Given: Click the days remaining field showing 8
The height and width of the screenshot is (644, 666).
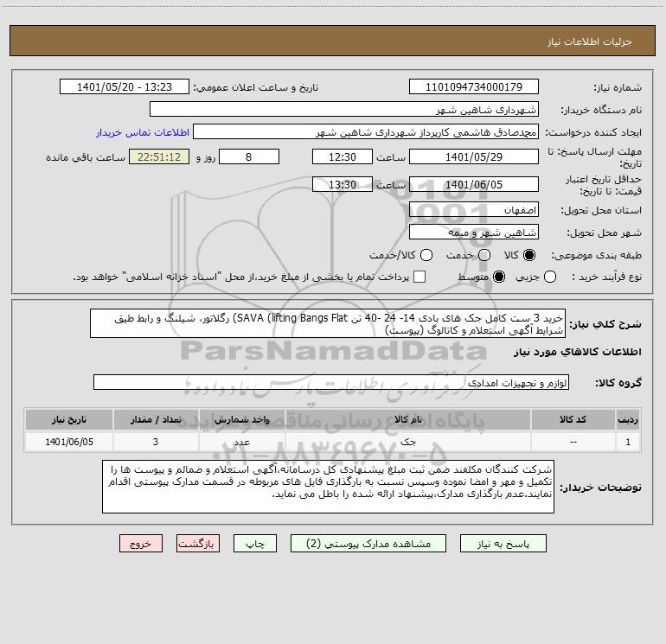Looking at the screenshot, I should (249, 156).
